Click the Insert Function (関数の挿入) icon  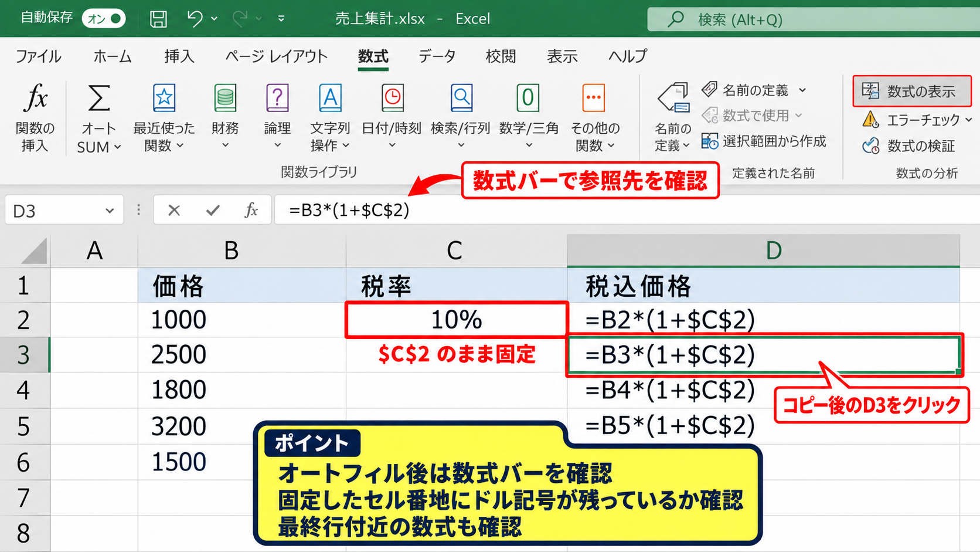click(x=35, y=97)
